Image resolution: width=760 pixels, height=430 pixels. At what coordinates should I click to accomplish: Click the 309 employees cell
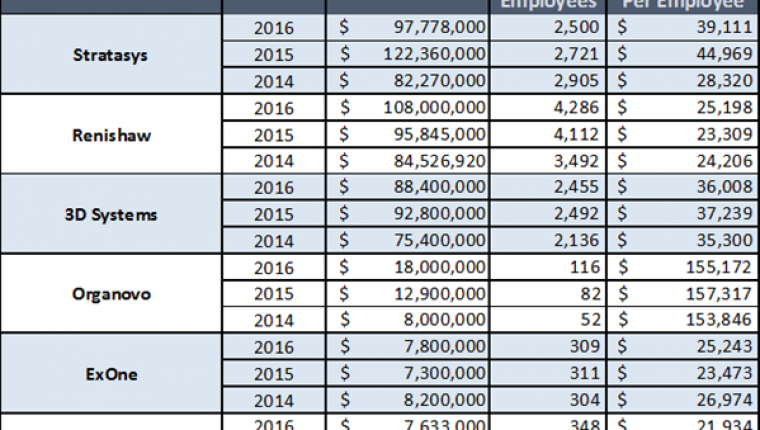pyautogui.click(x=548, y=347)
